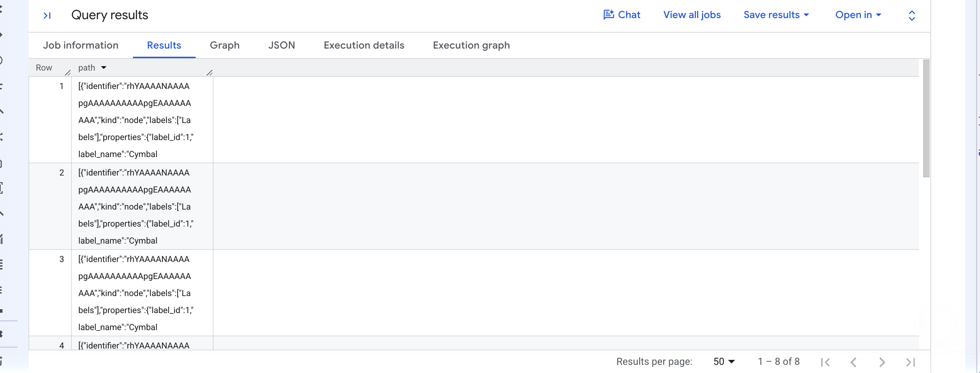Click row number 3
Screen dimensions: 980x373
click(x=62, y=259)
